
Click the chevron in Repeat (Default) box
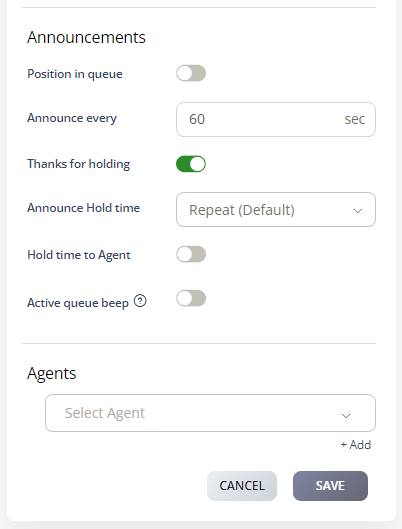coord(357,211)
